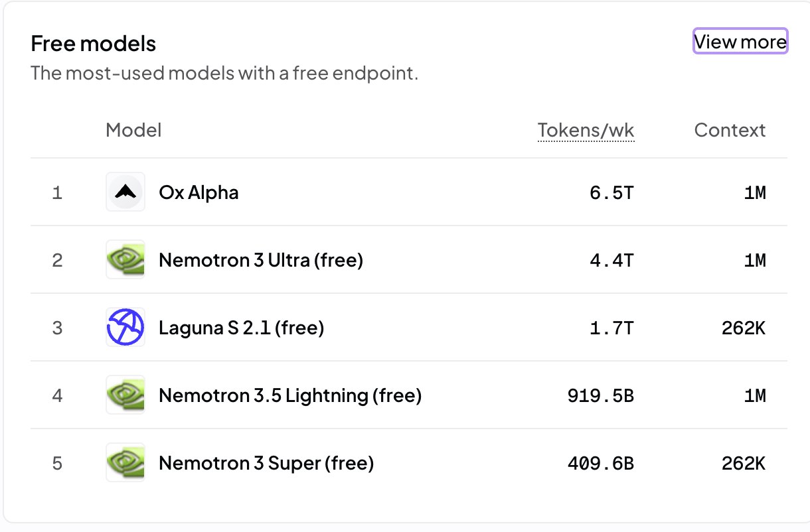
Task: Open Nemotron 3 Ultra (free) model
Action: [x=261, y=261]
